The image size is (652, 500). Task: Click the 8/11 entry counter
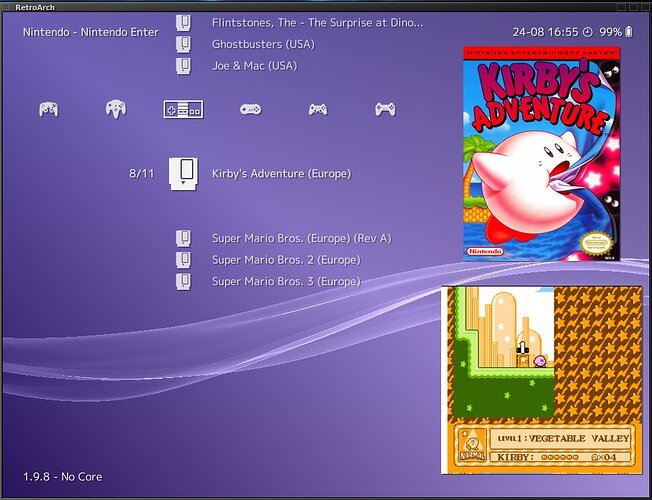tap(141, 173)
